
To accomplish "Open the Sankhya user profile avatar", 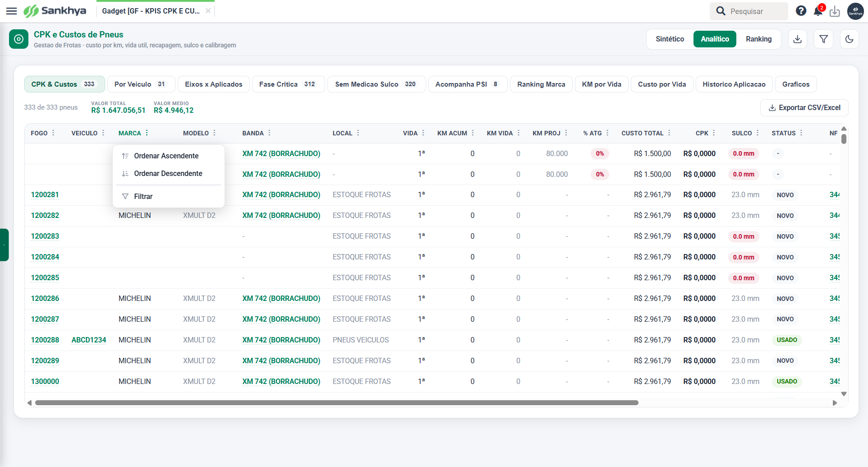I will coord(855,11).
